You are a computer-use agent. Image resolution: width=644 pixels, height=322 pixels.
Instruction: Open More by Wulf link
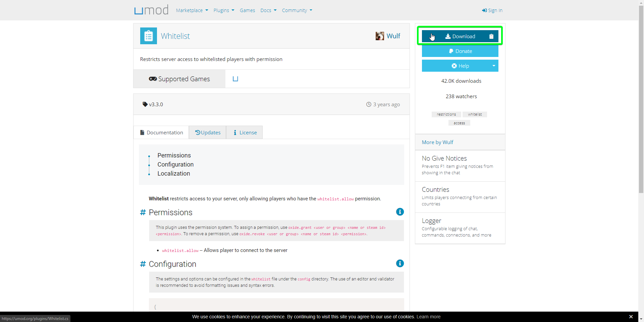(437, 142)
